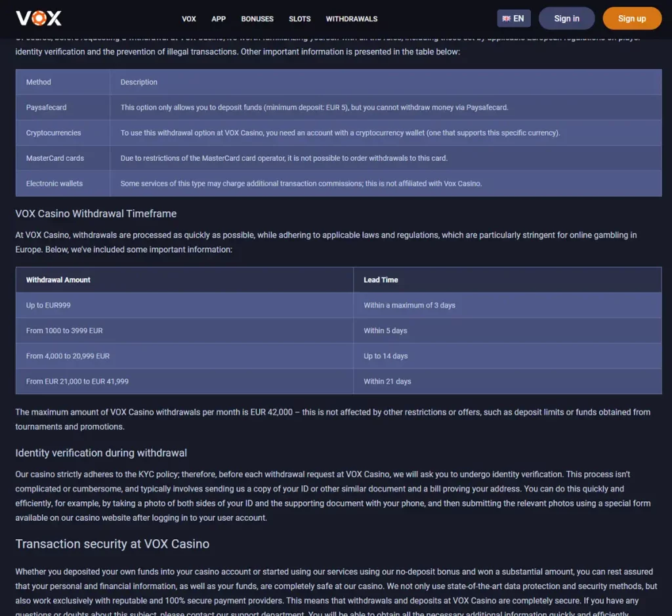This screenshot has height=616, width=672.
Task: Click the VOX Casino logo
Action: tap(37, 18)
